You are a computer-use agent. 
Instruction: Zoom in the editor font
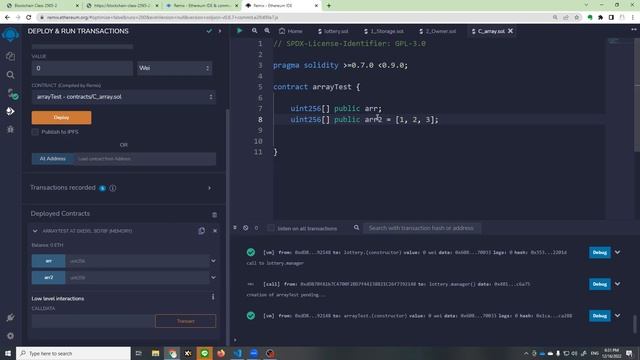pos(267,31)
